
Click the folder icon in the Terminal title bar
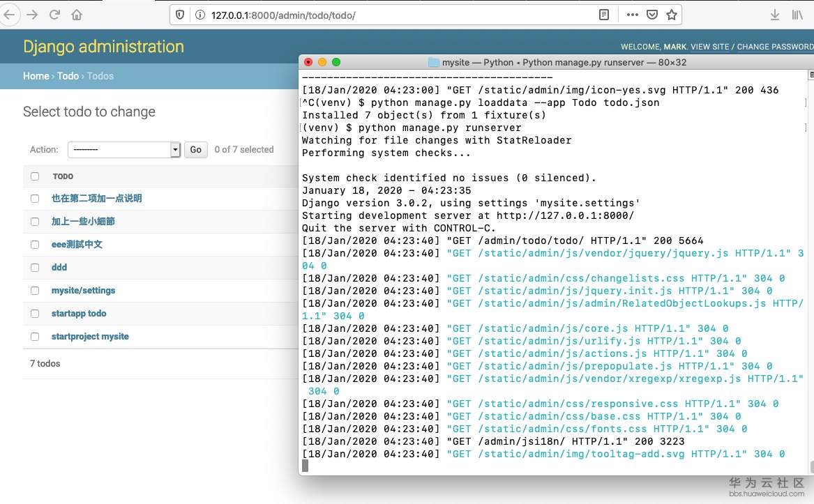coord(433,62)
